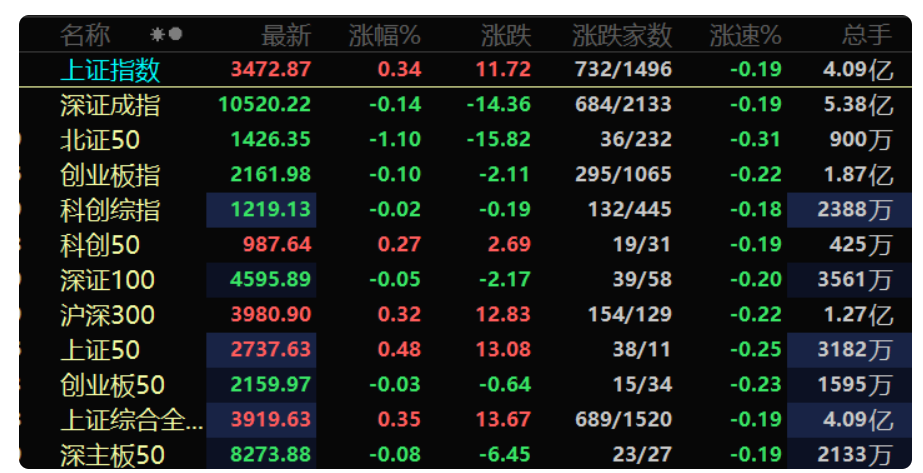Click the 689/1520 advance-decline count
The width and height of the screenshot is (923, 473).
click(x=623, y=419)
